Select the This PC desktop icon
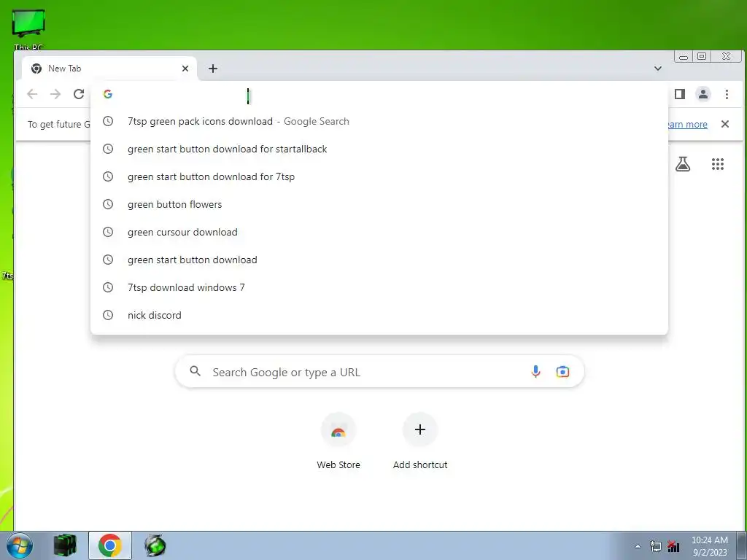The width and height of the screenshot is (747, 560). (28, 29)
